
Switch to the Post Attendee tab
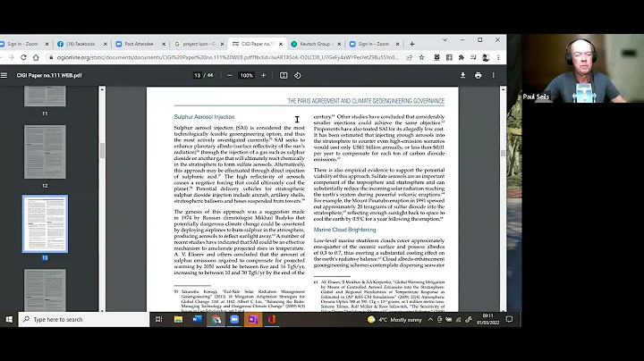[139, 44]
